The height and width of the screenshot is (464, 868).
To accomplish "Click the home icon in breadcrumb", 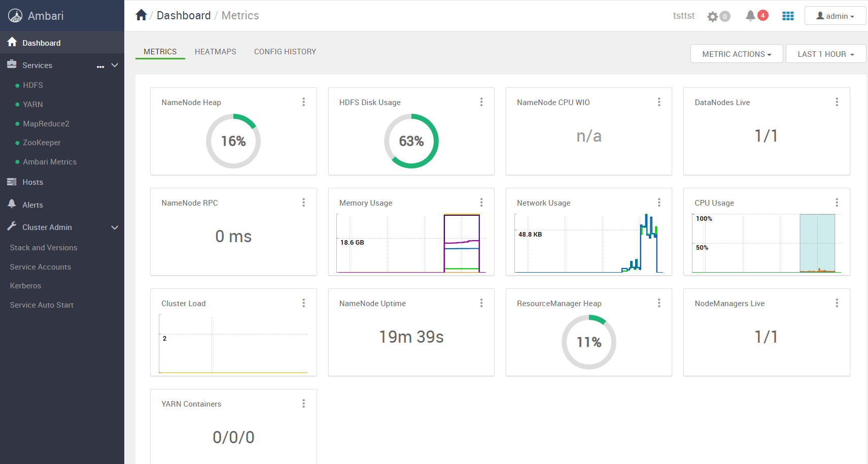I will [x=142, y=15].
